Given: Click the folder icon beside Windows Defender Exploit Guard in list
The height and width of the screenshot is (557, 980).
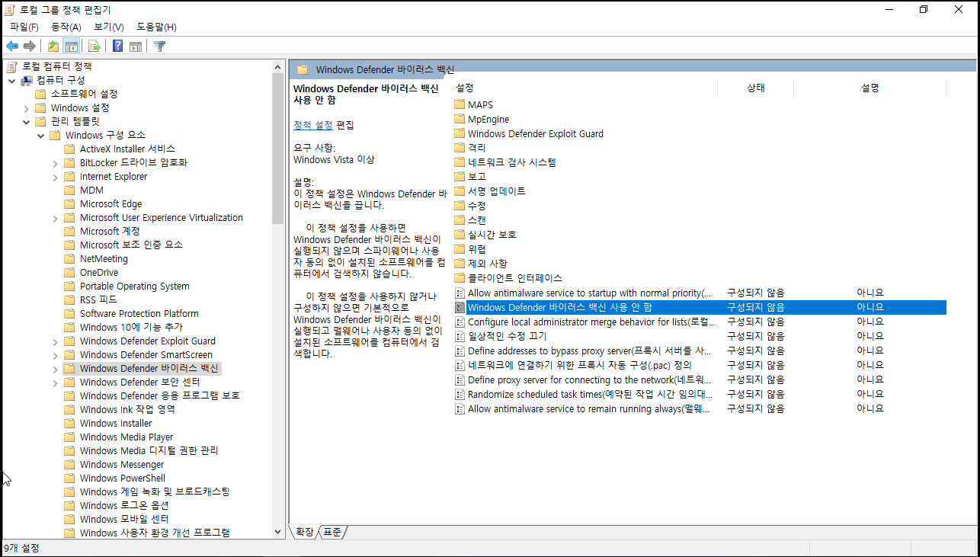Looking at the screenshot, I should click(460, 134).
